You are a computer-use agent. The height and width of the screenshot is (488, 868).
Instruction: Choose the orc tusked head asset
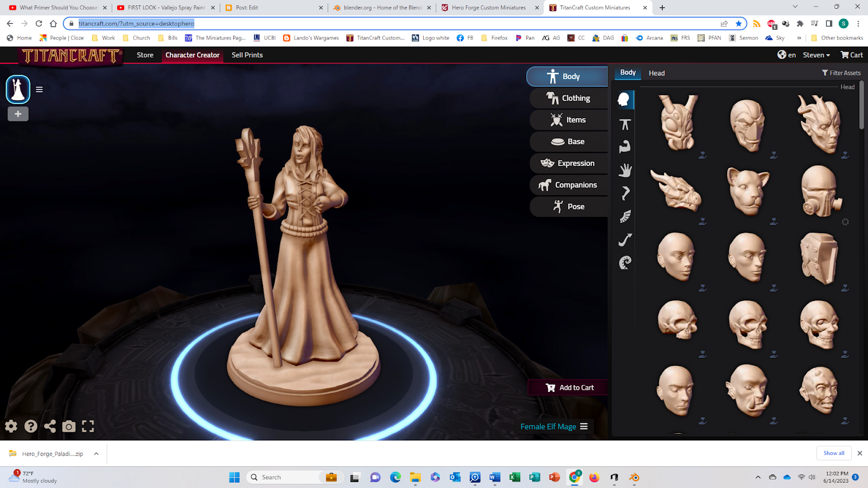coord(748,390)
